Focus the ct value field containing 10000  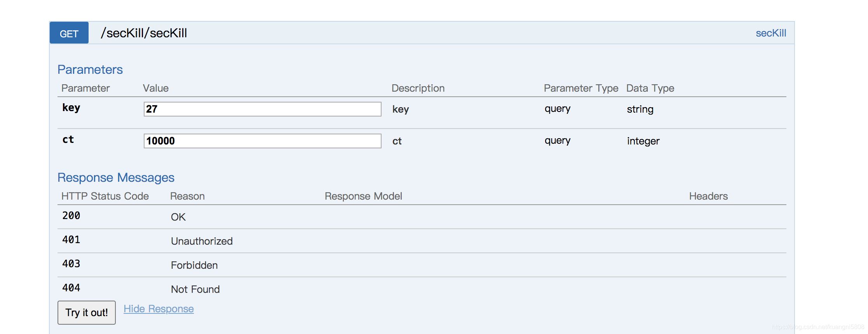pyautogui.click(x=262, y=141)
